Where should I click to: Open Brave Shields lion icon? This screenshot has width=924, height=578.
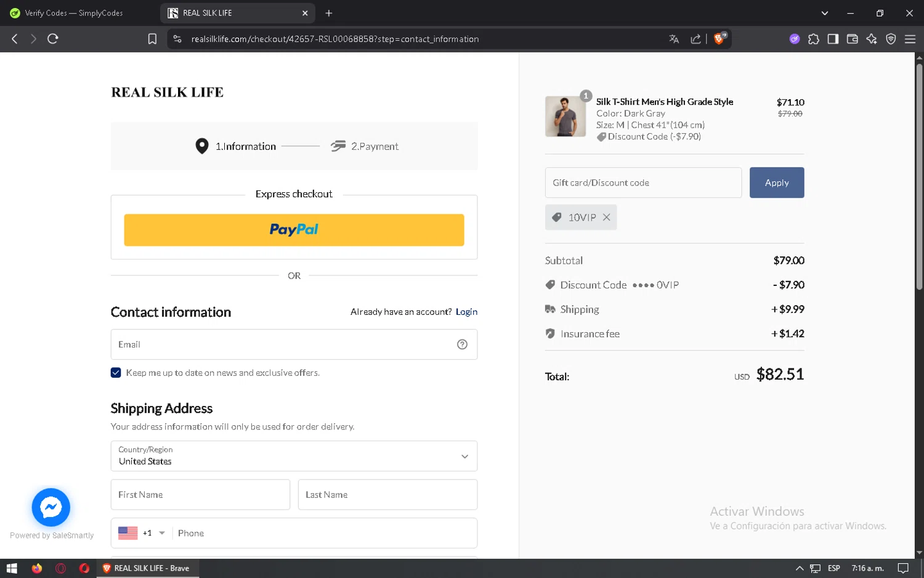pyautogui.click(x=719, y=39)
